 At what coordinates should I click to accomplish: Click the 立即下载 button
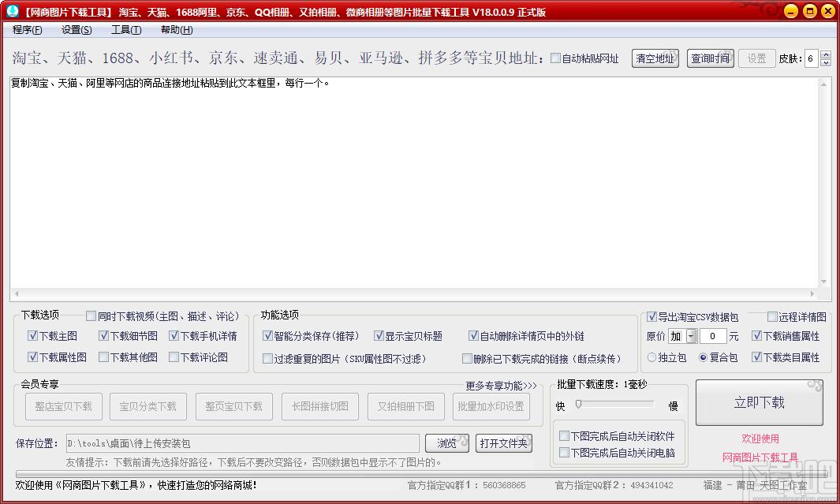click(759, 403)
